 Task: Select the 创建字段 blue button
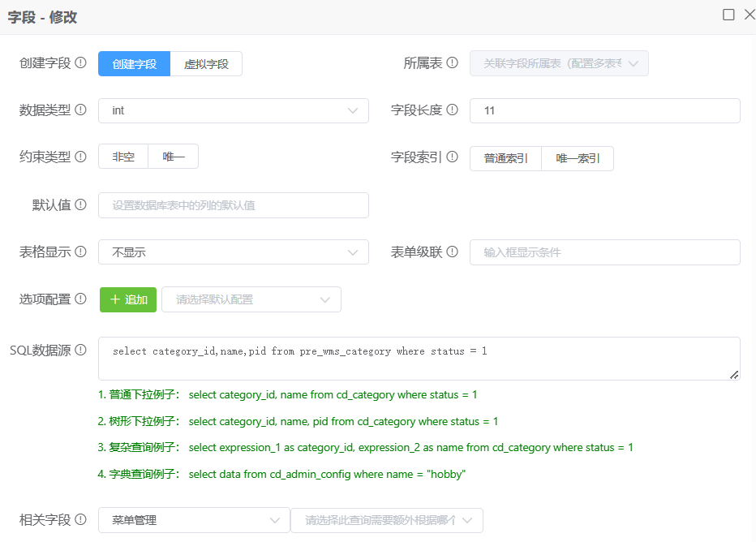pyautogui.click(x=135, y=64)
